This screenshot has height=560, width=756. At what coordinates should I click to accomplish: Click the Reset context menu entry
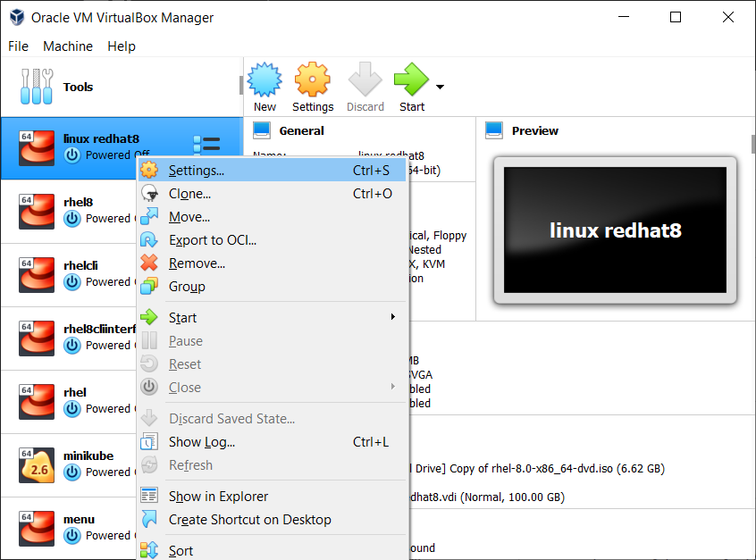(272, 364)
